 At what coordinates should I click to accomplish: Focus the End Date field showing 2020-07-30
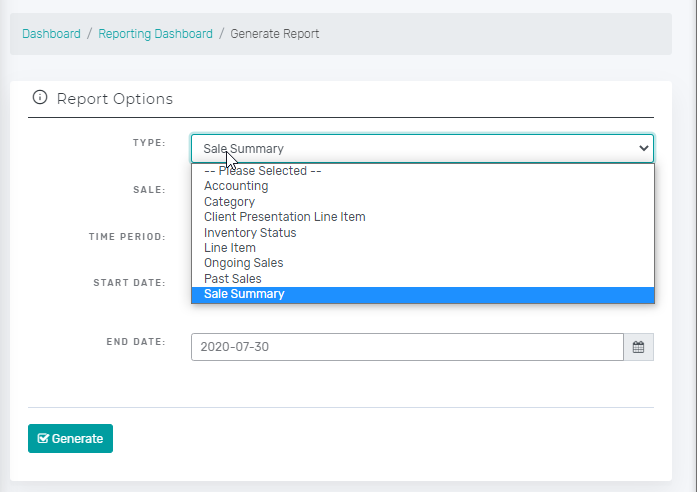click(x=407, y=347)
